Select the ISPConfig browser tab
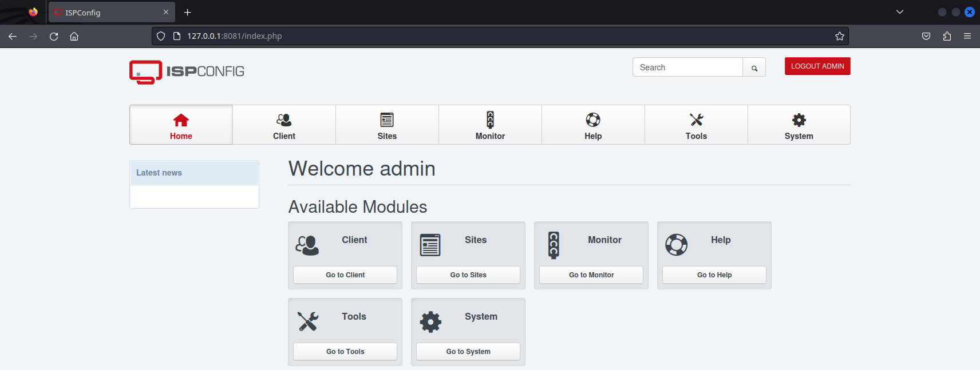The height and width of the screenshot is (370, 980). (x=112, y=12)
